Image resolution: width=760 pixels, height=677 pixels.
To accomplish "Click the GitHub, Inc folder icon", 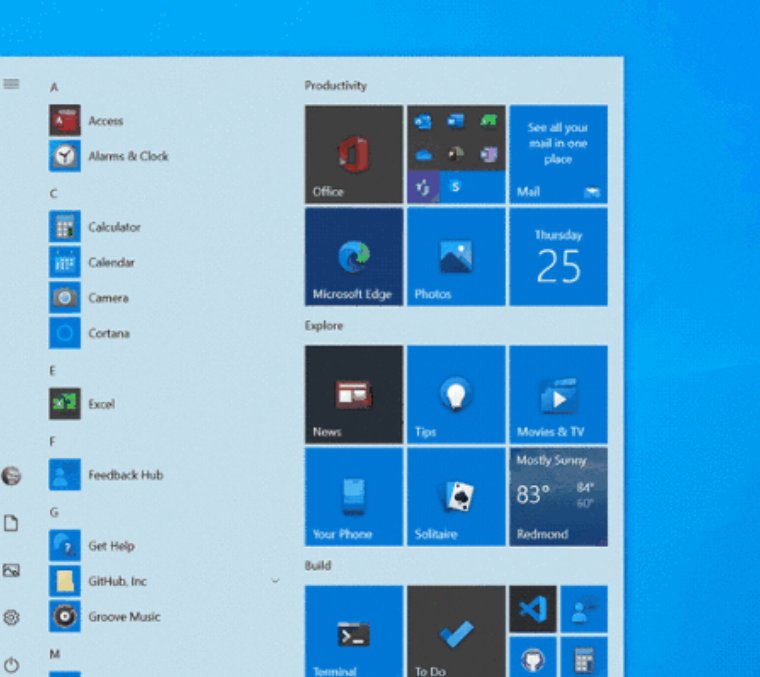I will (x=64, y=581).
